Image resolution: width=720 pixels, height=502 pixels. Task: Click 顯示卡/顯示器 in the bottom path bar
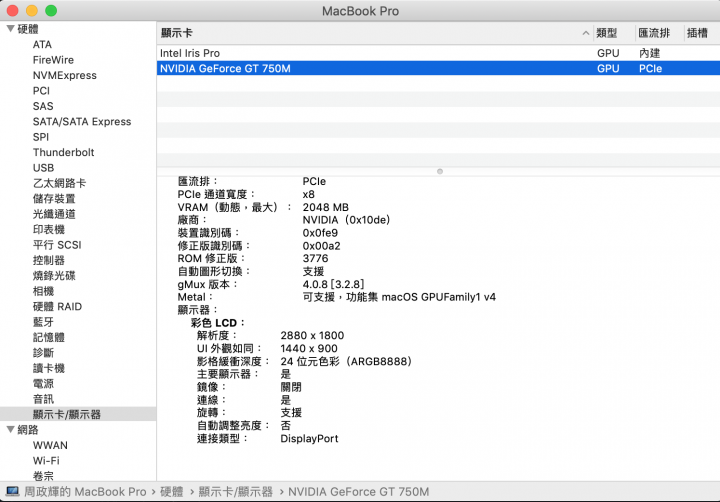pyautogui.click(x=236, y=492)
